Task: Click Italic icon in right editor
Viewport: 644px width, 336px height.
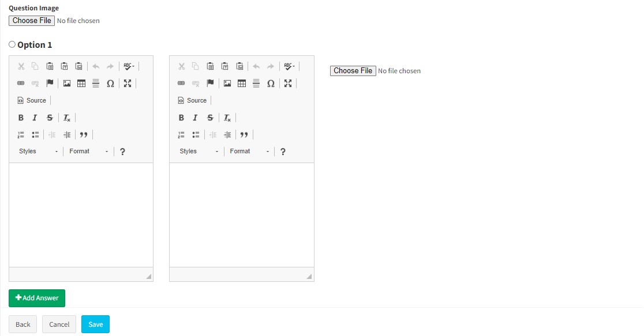Action: [x=195, y=118]
